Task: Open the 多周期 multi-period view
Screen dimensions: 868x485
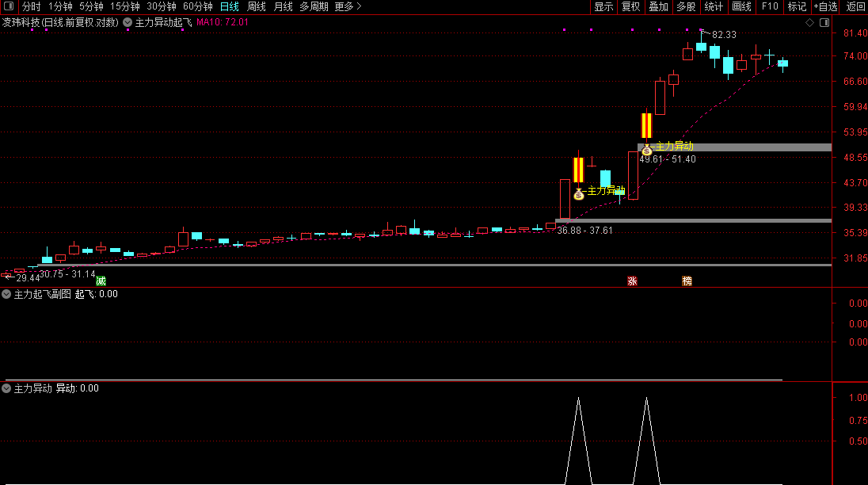Action: coord(314,6)
